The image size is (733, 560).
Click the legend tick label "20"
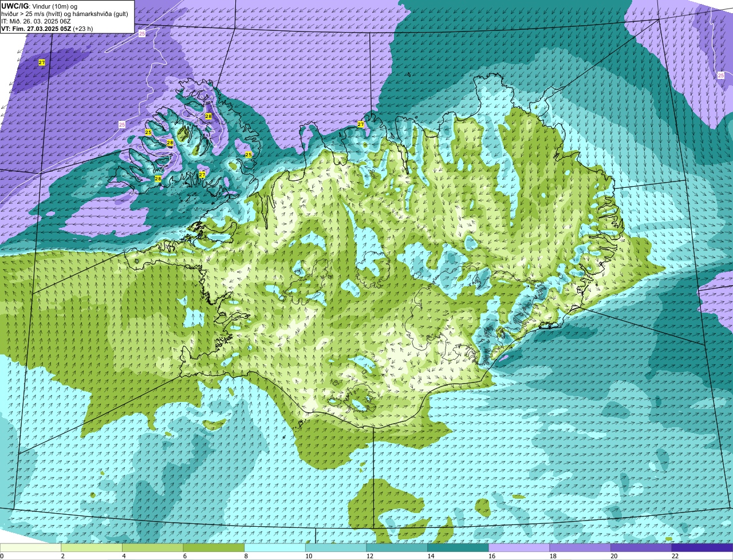click(614, 556)
